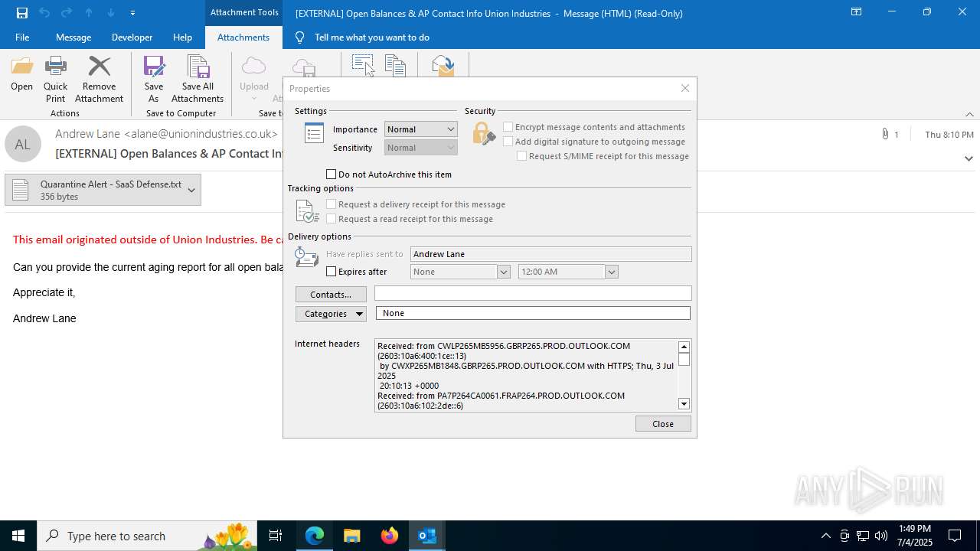Toggle Request a delivery receipt checkbox
The width and height of the screenshot is (980, 551).
(x=332, y=204)
